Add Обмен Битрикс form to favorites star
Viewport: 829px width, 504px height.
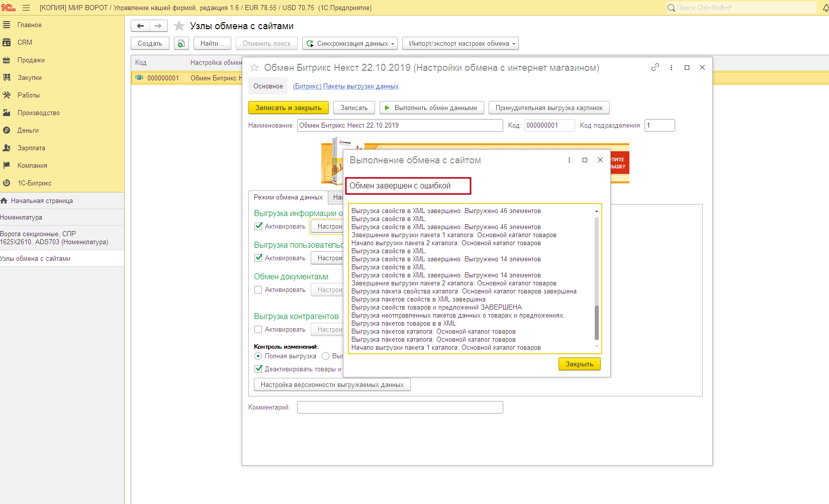(x=254, y=67)
